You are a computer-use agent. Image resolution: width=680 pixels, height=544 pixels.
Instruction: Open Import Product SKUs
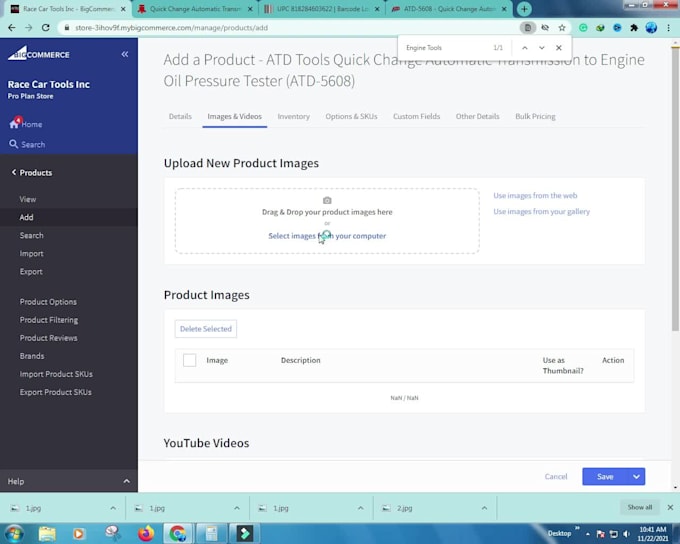(x=56, y=374)
